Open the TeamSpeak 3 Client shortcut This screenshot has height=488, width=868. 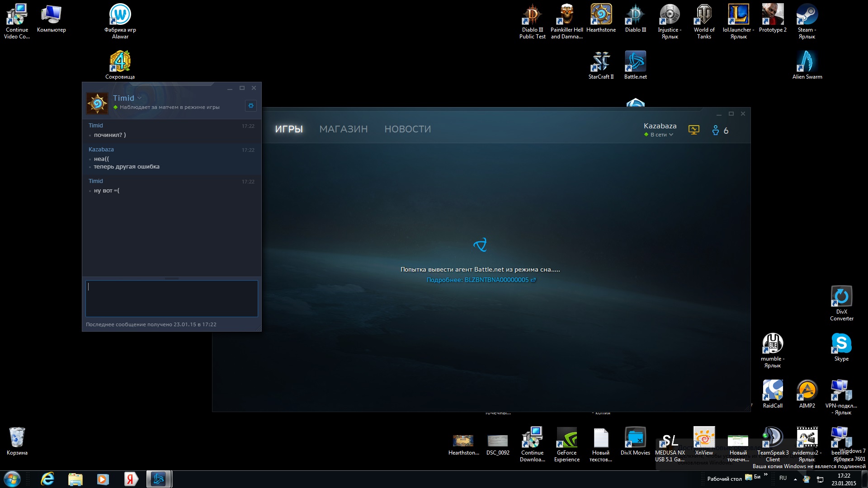click(x=773, y=444)
